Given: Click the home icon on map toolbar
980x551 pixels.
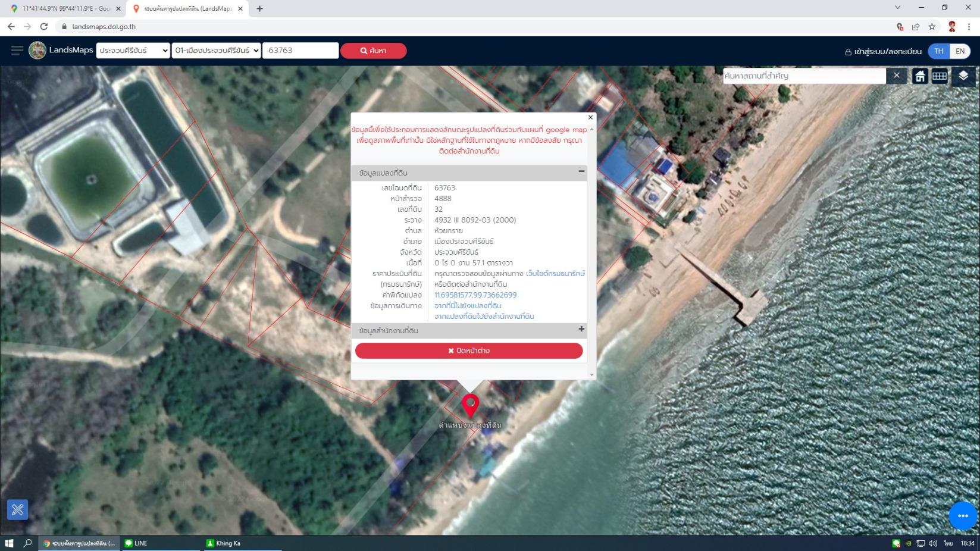Looking at the screenshot, I should click(920, 76).
